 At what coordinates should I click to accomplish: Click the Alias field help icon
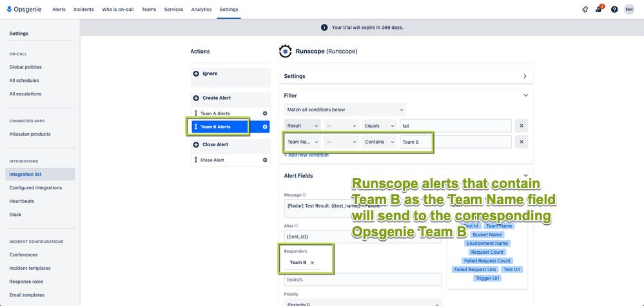pyautogui.click(x=296, y=225)
